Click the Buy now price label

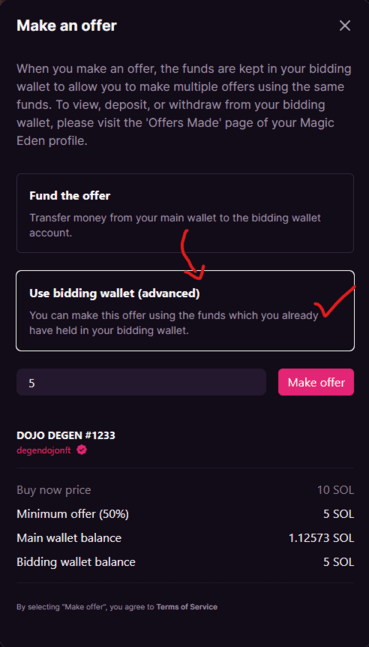click(x=54, y=490)
